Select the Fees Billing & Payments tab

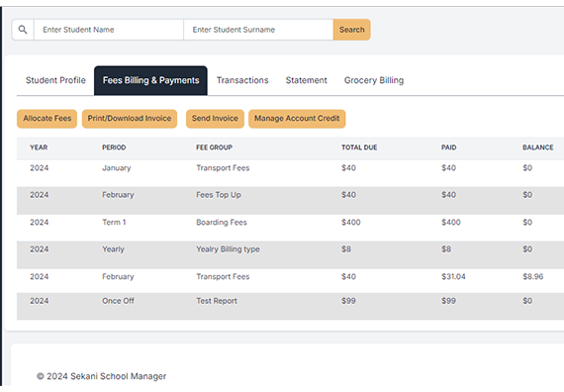[150, 80]
